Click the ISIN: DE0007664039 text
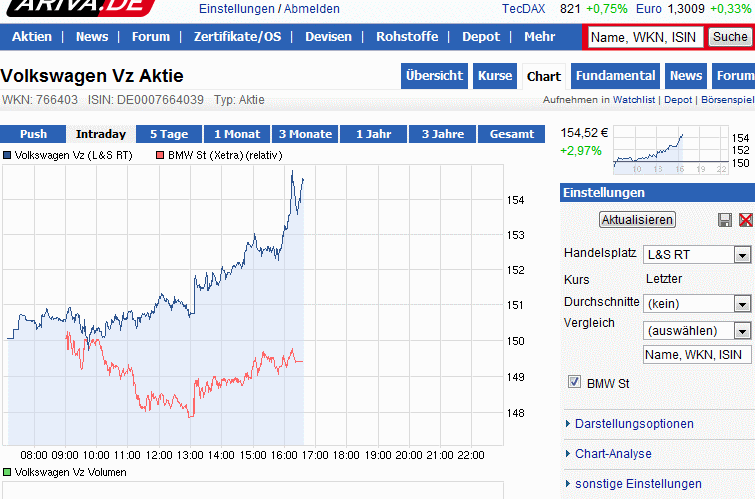 [x=146, y=100]
